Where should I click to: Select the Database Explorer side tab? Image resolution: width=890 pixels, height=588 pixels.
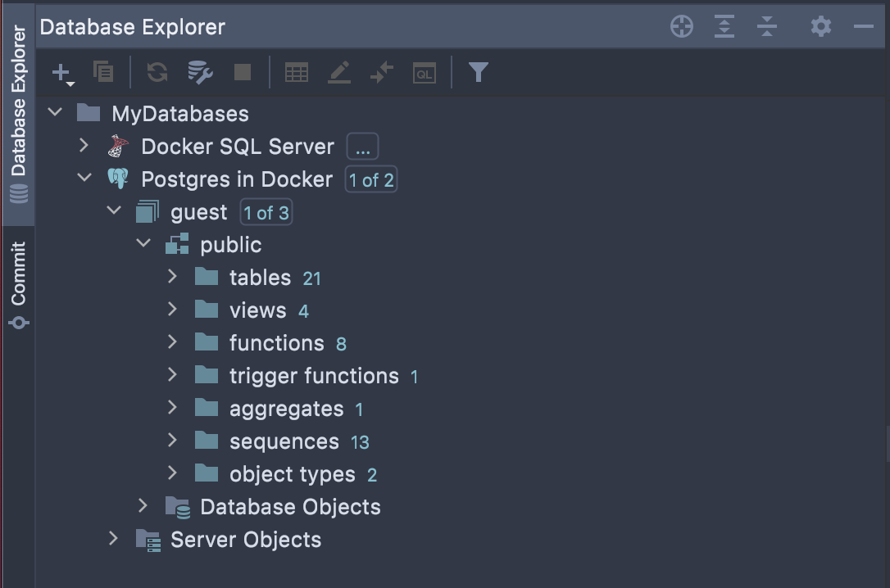[x=19, y=115]
